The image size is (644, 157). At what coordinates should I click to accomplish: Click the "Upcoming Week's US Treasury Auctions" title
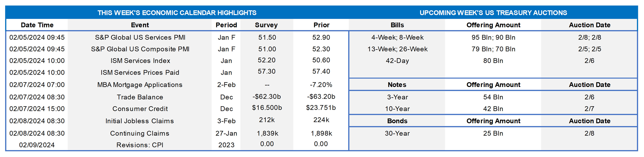(493, 13)
